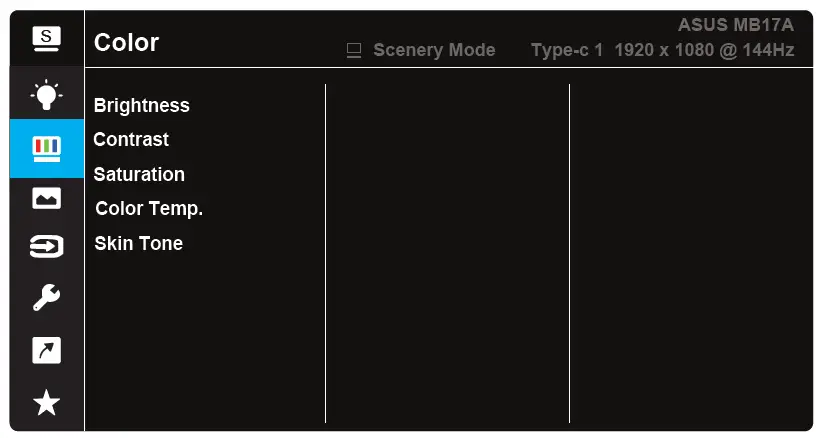817x438 pixels.
Task: Click the Type-c 1 input indicator
Action: pos(567,50)
